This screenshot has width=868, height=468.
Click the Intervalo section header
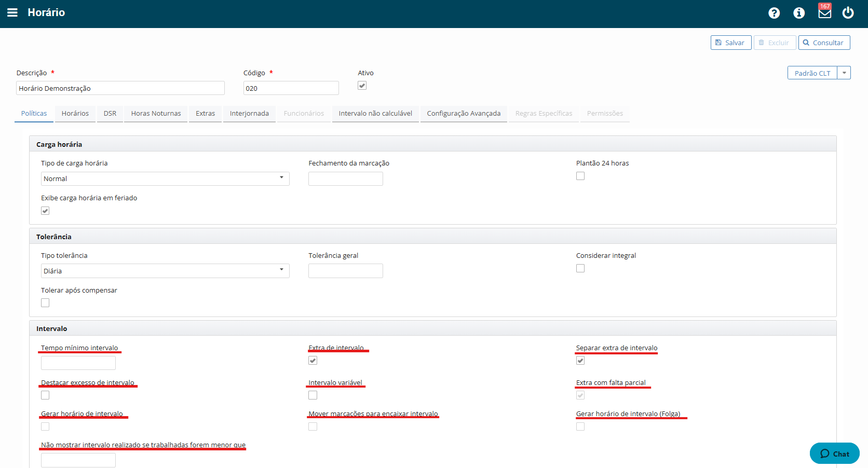pyautogui.click(x=433, y=328)
